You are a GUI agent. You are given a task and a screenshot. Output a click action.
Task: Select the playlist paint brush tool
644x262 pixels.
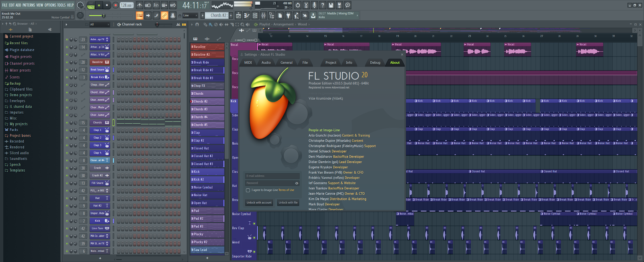pos(211,25)
